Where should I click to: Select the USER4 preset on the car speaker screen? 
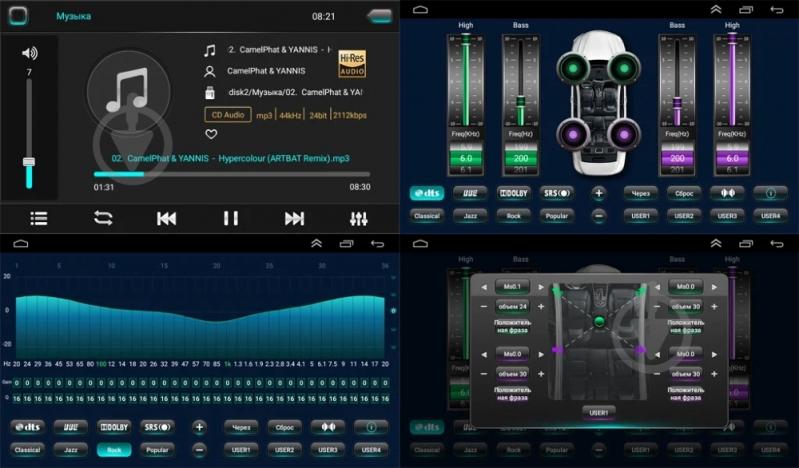770,215
